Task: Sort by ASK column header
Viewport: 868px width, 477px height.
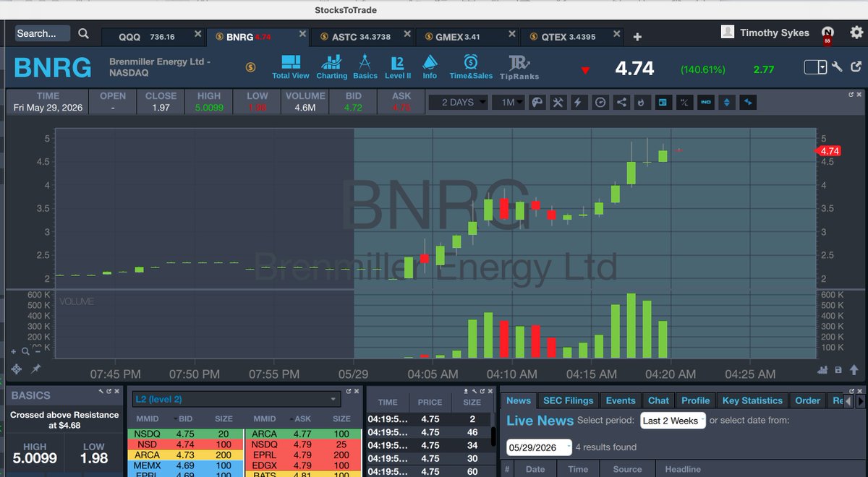Action: click(x=301, y=418)
